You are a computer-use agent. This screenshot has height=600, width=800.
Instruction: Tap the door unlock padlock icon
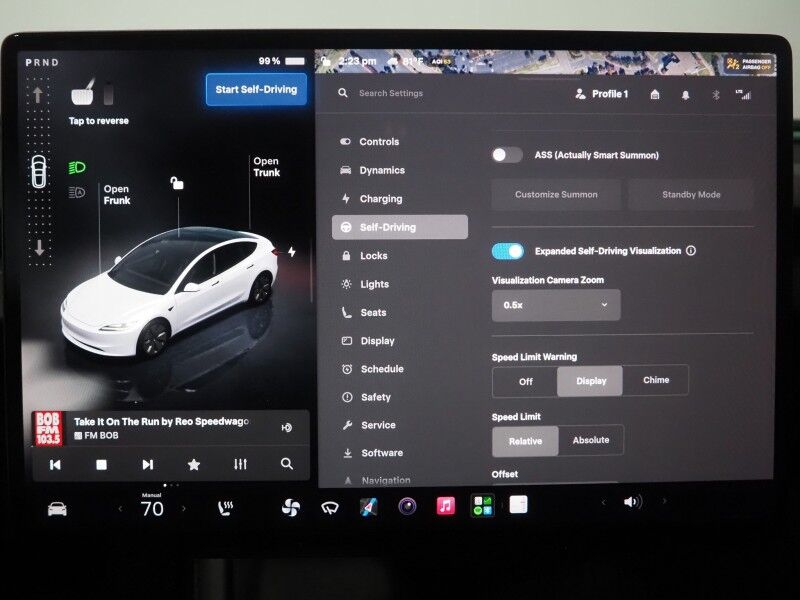(177, 183)
